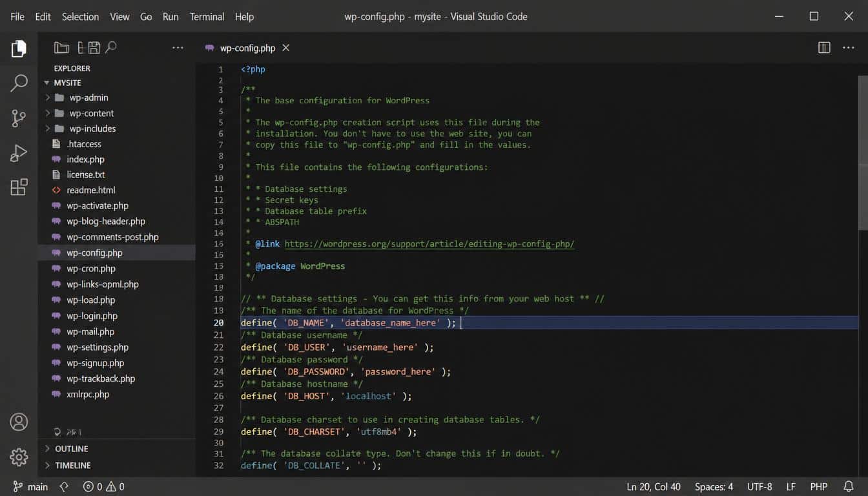The image size is (868, 496).
Task: Click the floppy disk save icon
Action: tap(94, 47)
